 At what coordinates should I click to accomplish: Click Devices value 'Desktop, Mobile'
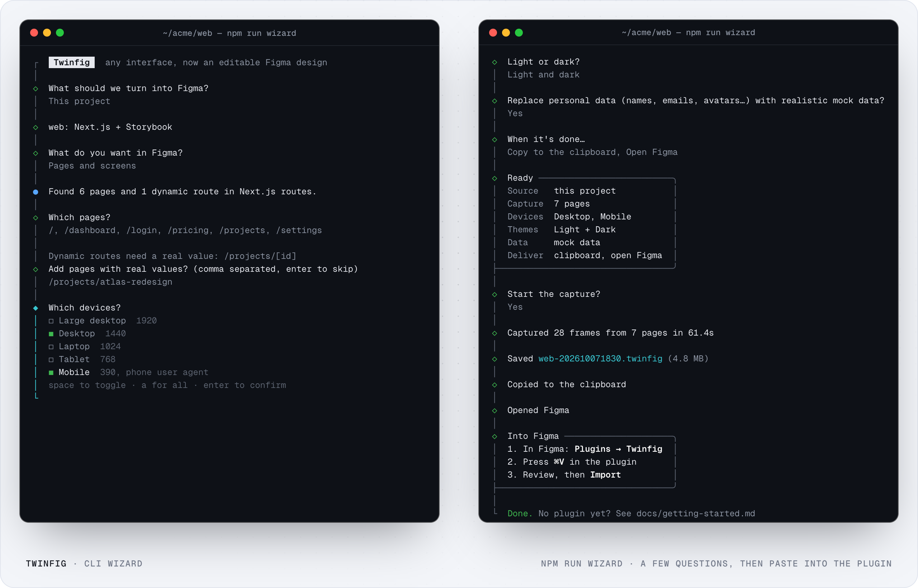point(592,217)
